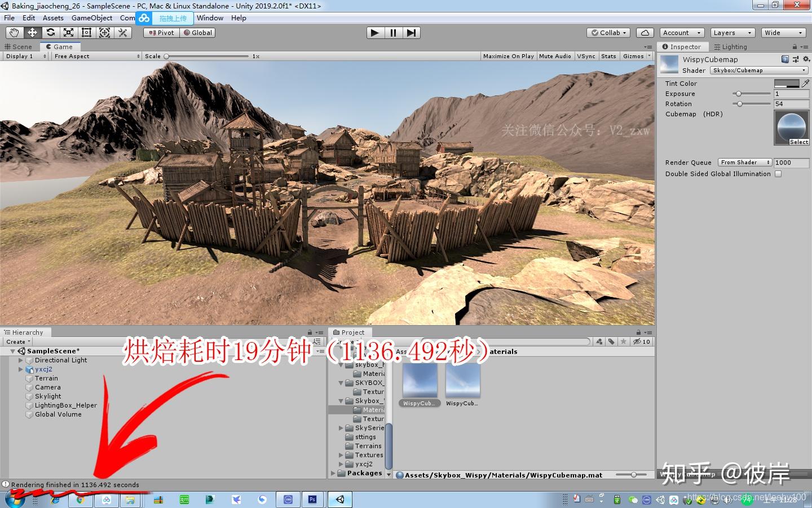Open the Render Queue From Shader dropdown
This screenshot has width=812, height=508.
(744, 163)
